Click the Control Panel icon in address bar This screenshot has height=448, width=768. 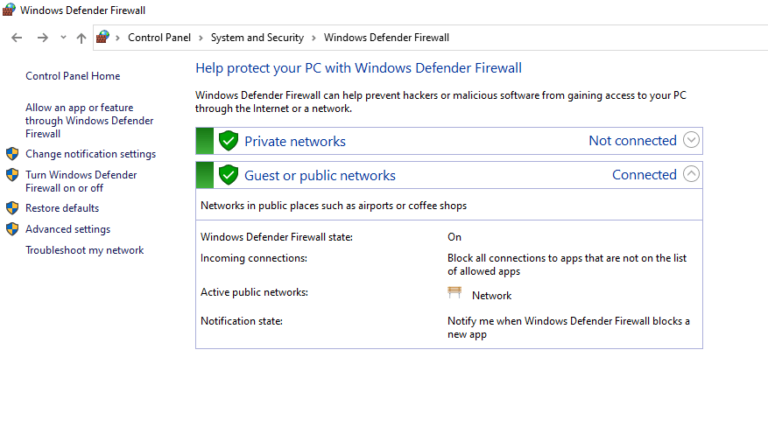tap(103, 38)
